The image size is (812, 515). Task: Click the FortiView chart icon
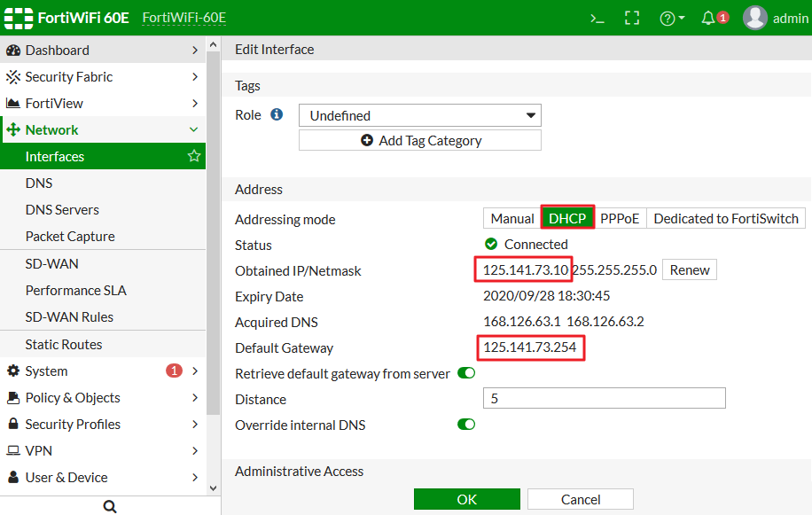pyautogui.click(x=13, y=103)
